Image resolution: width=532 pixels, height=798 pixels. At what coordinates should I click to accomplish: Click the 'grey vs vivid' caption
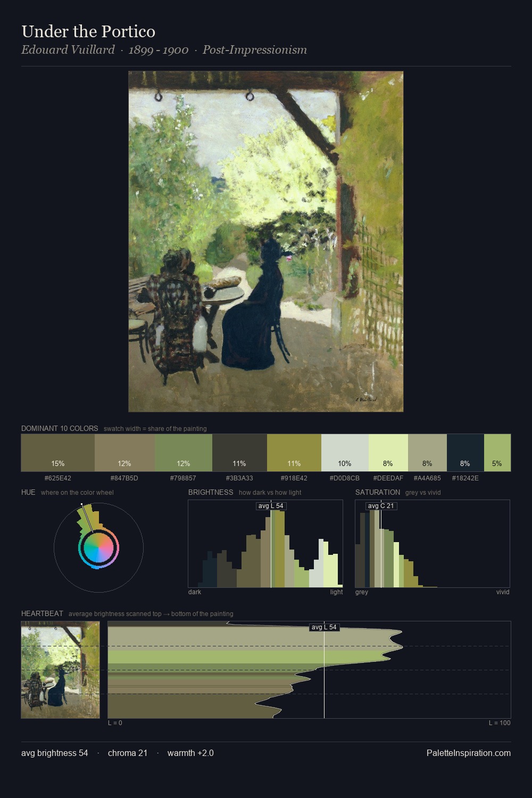(423, 493)
